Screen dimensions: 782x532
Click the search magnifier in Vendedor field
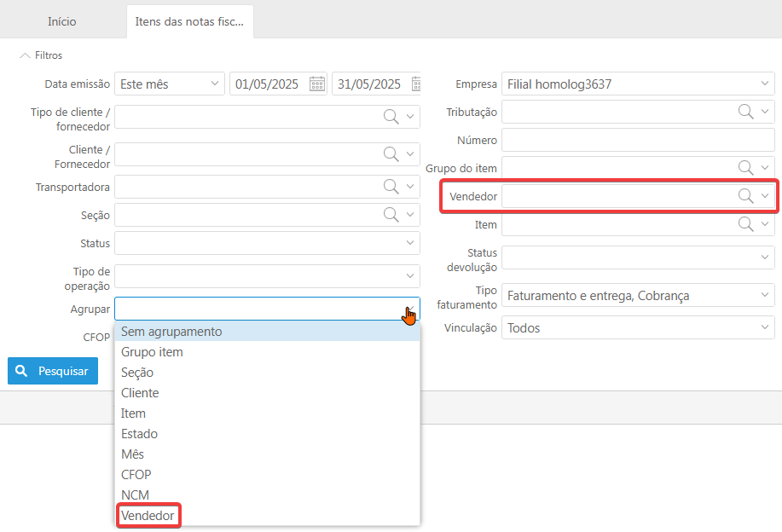coord(745,196)
